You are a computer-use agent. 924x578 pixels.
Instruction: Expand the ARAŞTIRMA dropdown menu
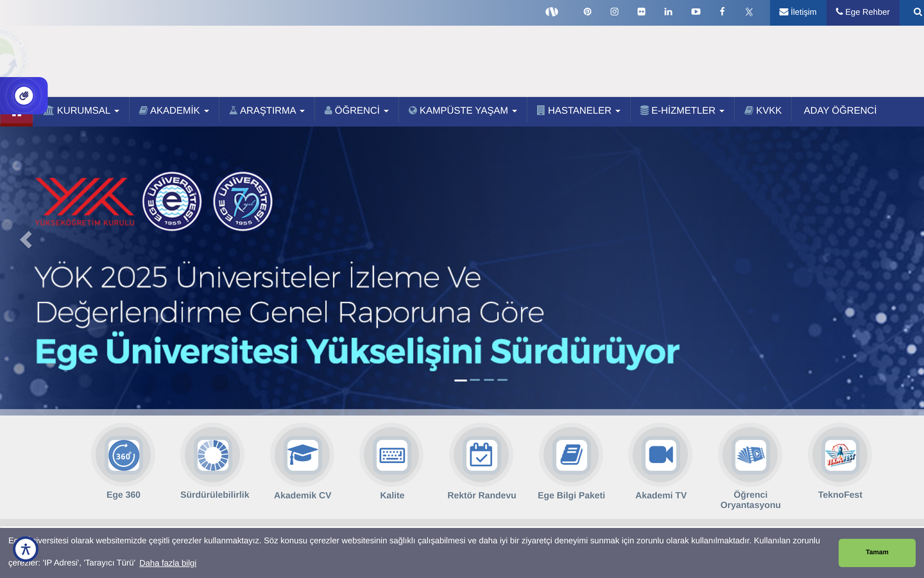pyautogui.click(x=267, y=110)
